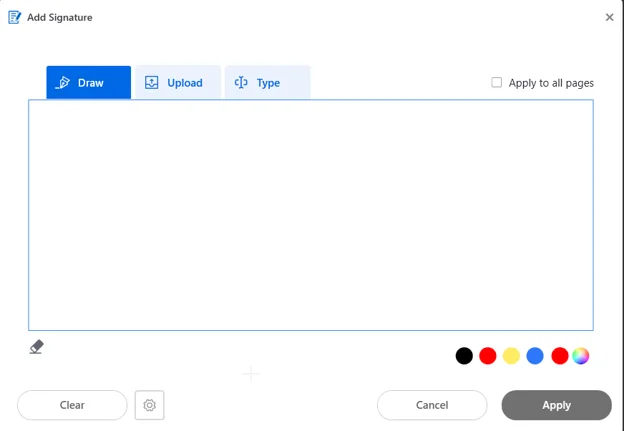This screenshot has width=624, height=431.
Task: Cancel adding the signature
Action: click(x=432, y=405)
